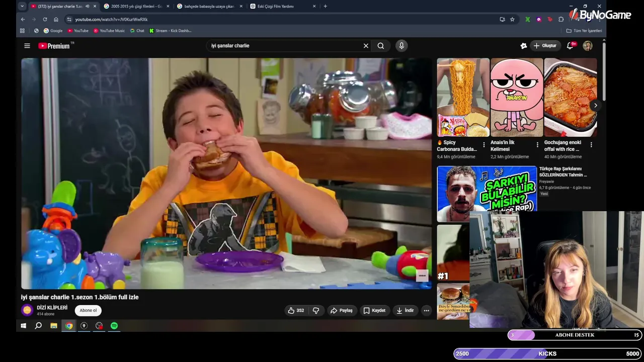
Task: Mute the tab via speaker icon
Action: pyautogui.click(x=88, y=7)
